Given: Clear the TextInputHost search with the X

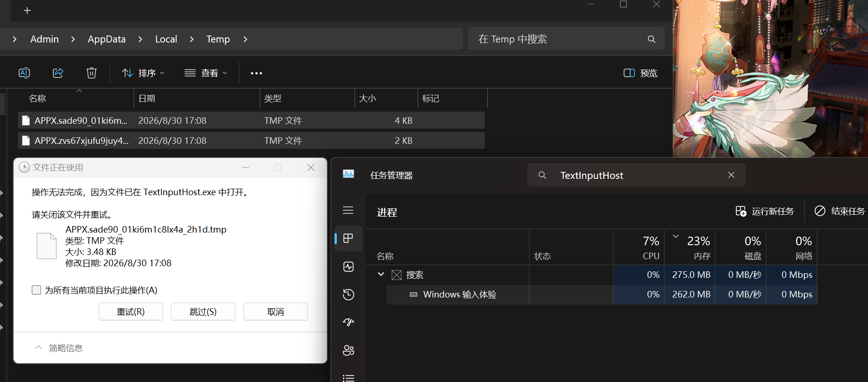Looking at the screenshot, I should 731,175.
